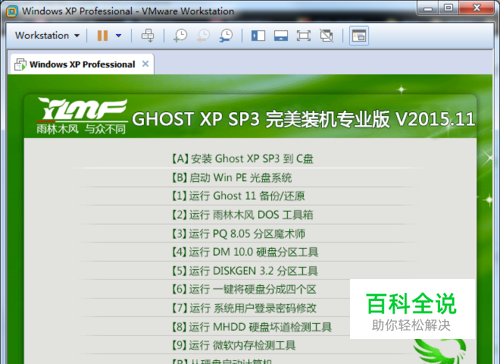Viewport: 500px width, 364px height.
Task: Select the Windows XP Professional tab
Action: 82,64
